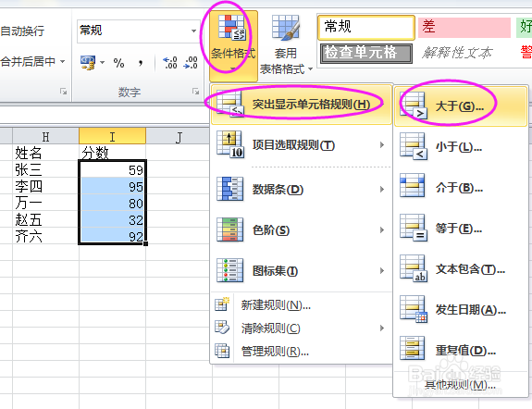This screenshot has height=409, width=532.
Task: Click the 项目选取规则 top-10 icon
Action: coord(230,144)
